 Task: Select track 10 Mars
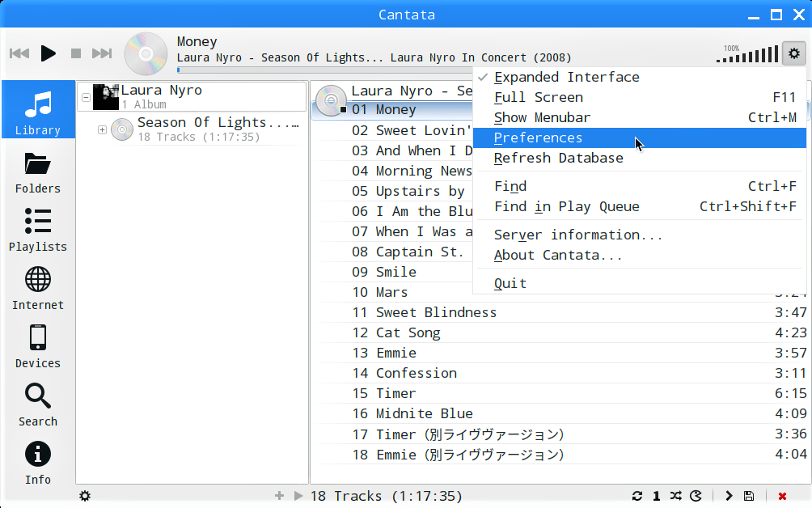tap(392, 292)
